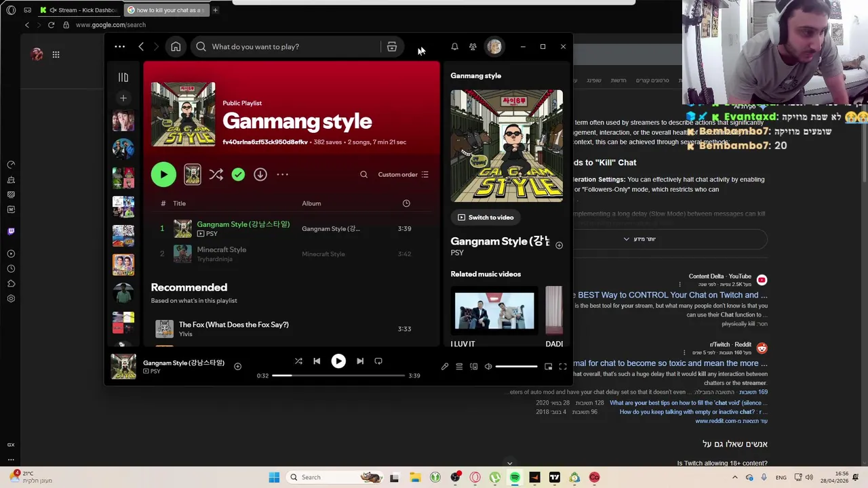Select Minecraft Style track row
Screen dimensions: 868x488
point(292,254)
